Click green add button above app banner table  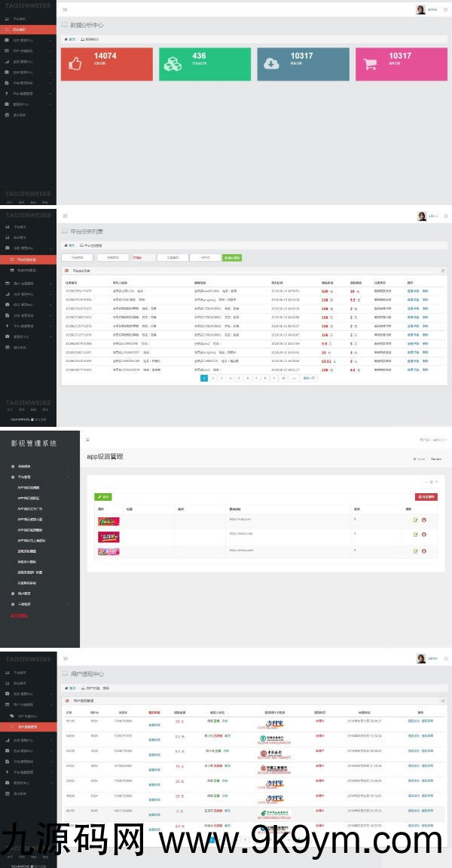pos(102,497)
